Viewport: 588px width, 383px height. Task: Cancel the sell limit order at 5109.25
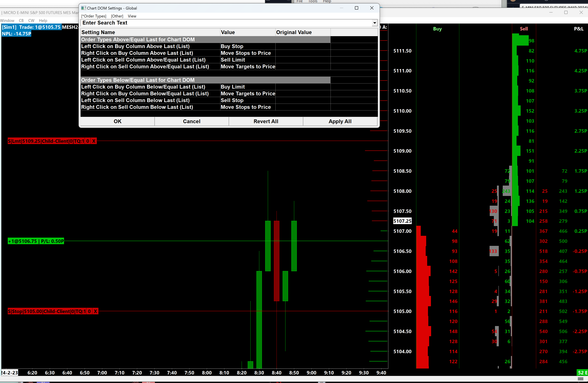tap(94, 141)
